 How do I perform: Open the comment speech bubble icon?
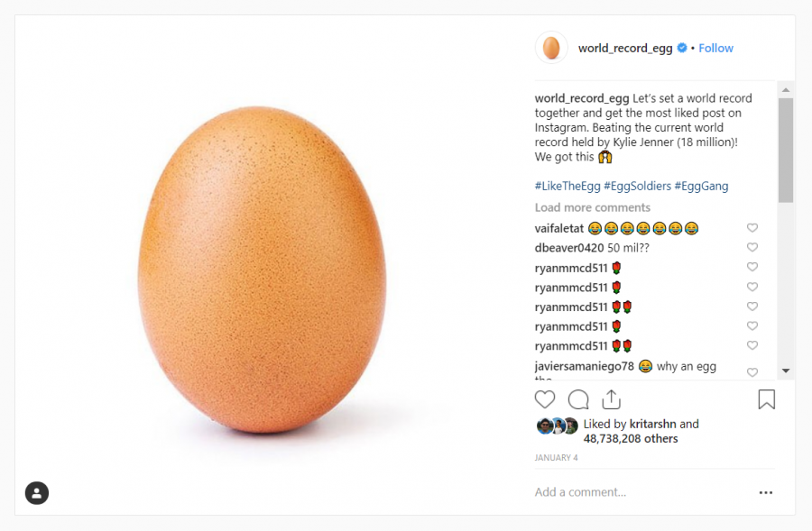578,399
